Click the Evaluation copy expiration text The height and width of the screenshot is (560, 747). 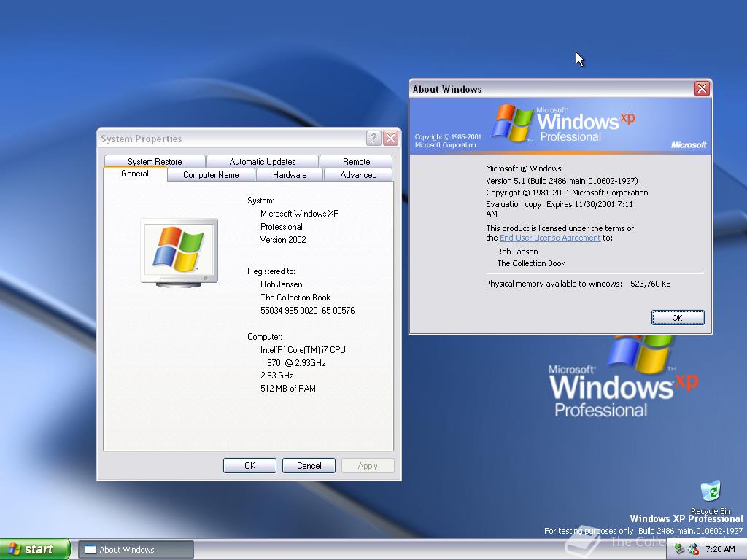560,209
